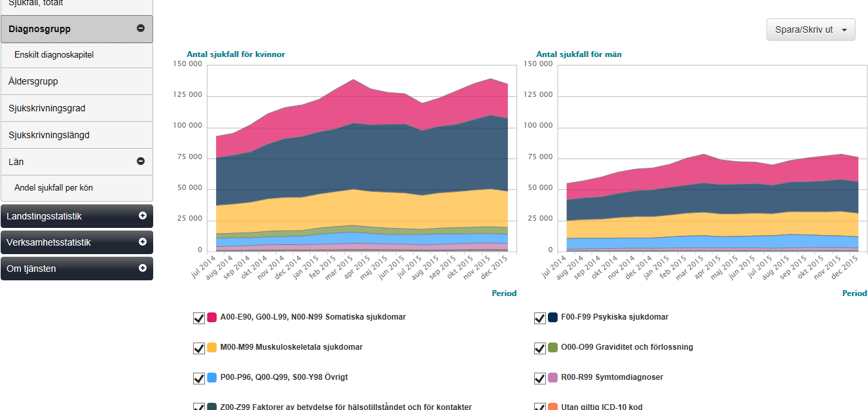Click the 75 000 axis label in women's chart

[190, 157]
